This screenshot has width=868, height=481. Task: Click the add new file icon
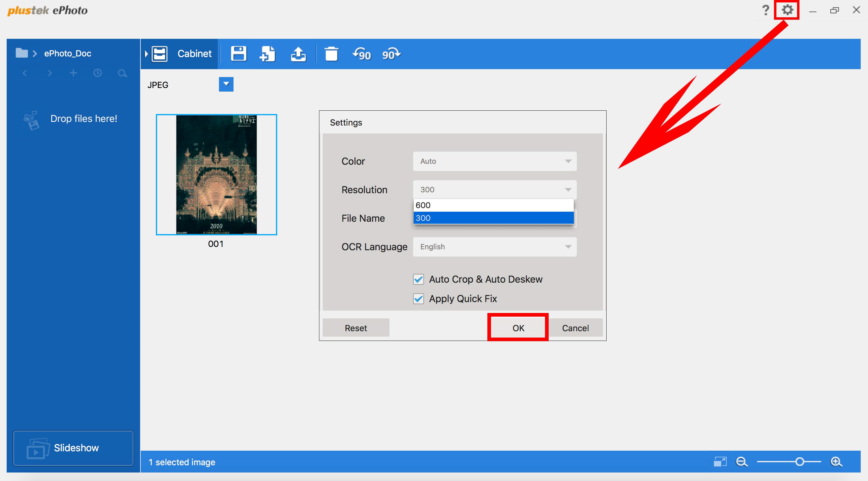point(267,54)
